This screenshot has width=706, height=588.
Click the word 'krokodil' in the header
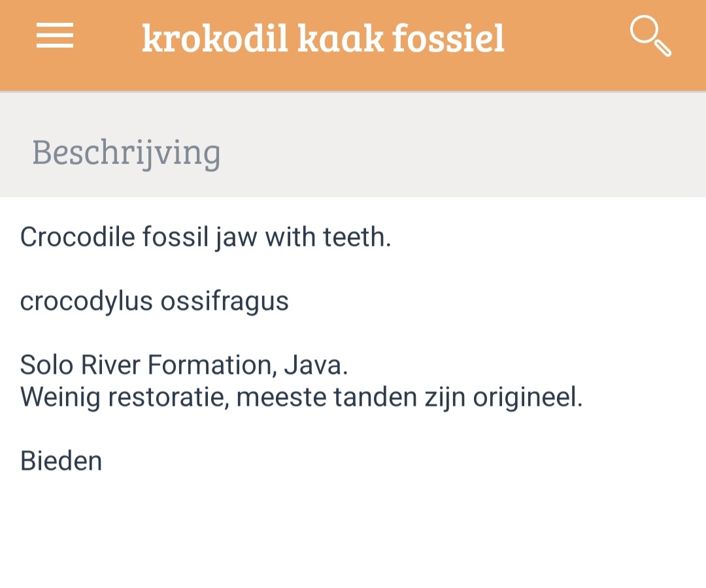215,39
